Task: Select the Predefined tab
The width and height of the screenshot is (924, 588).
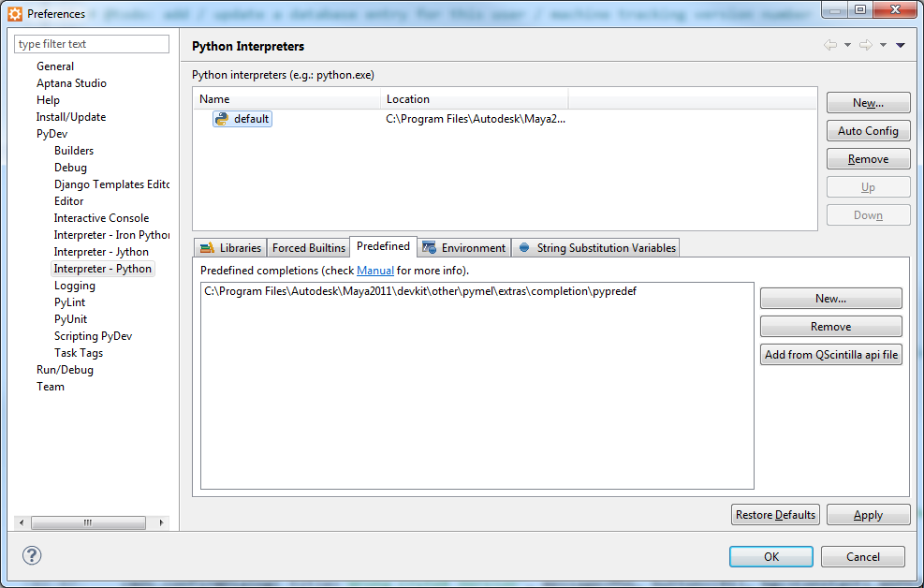Action: 383,246
